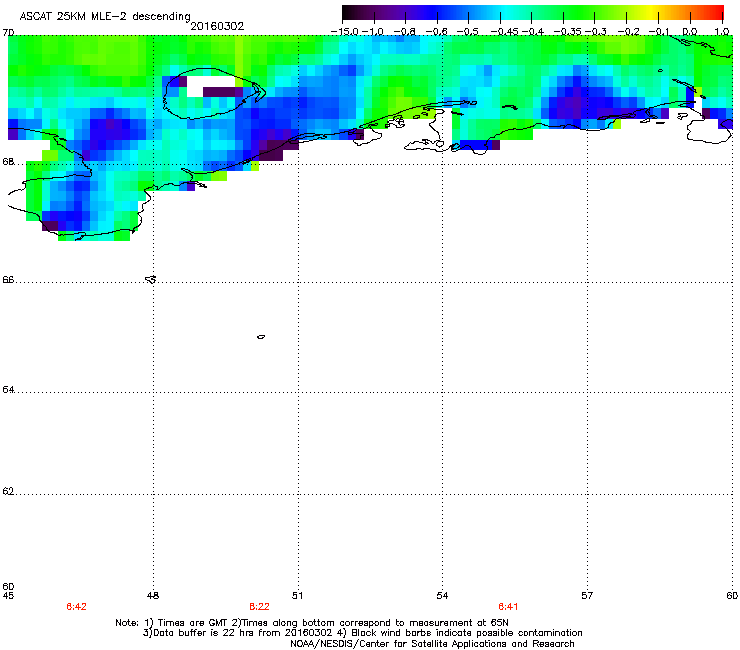The height and width of the screenshot is (650, 740).
Task: Click the latitude label "64"
Action: [x=8, y=390]
